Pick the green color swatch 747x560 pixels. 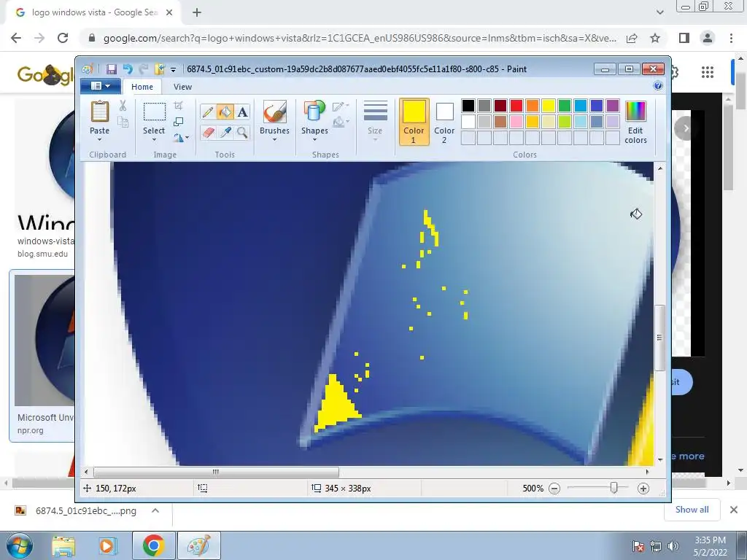click(565, 106)
